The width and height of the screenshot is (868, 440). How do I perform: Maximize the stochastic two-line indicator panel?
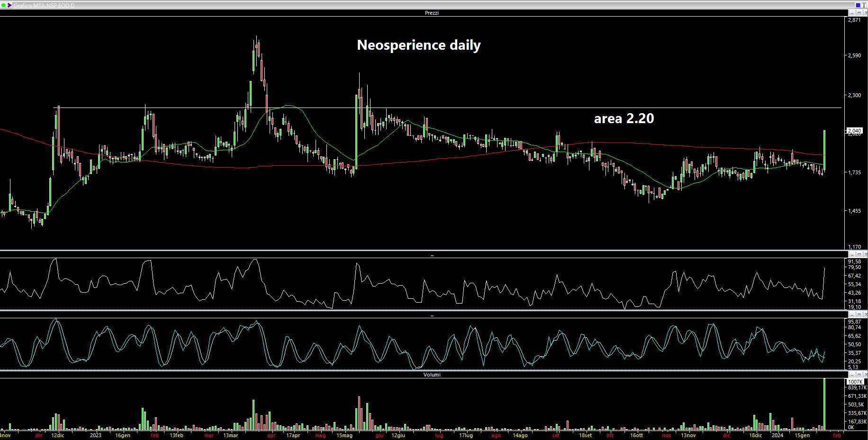(859, 314)
